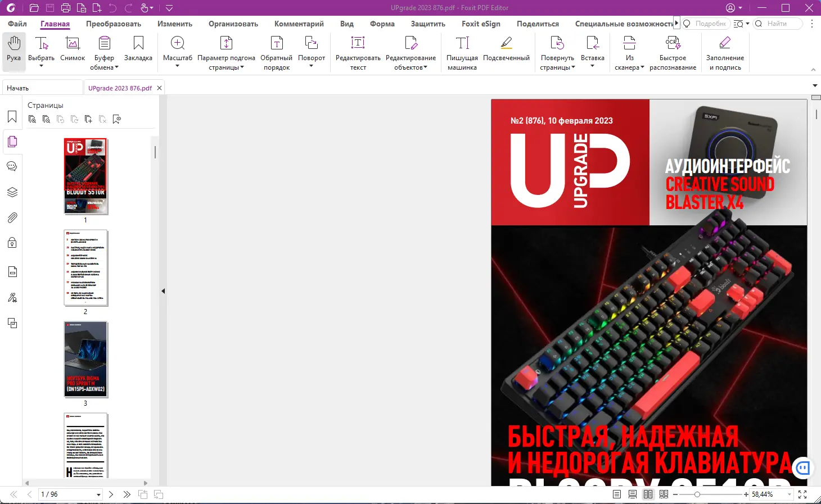Viewport: 821px width, 504px height.
Task: Open the Файл menu
Action: coord(17,24)
